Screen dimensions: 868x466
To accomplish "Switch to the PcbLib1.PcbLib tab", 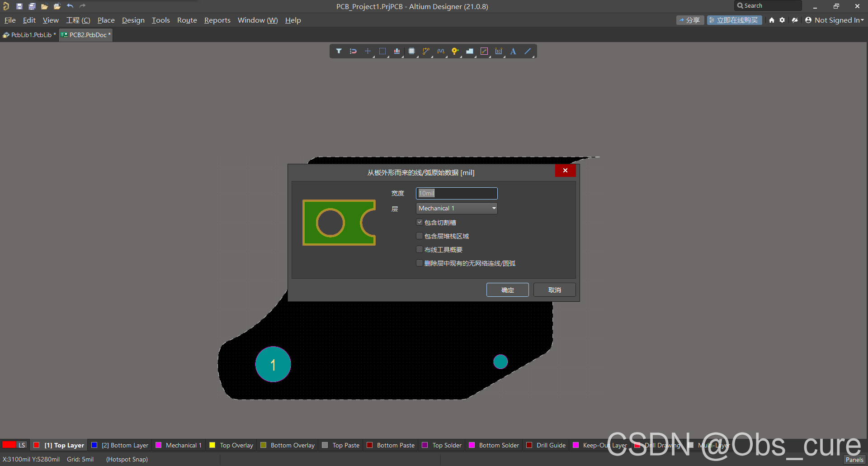I will coord(30,35).
